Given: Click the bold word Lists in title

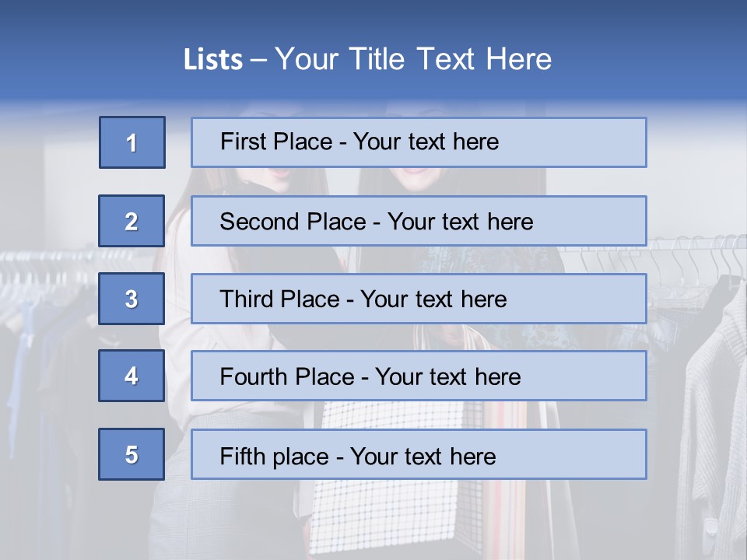Looking at the screenshot, I should [x=213, y=60].
